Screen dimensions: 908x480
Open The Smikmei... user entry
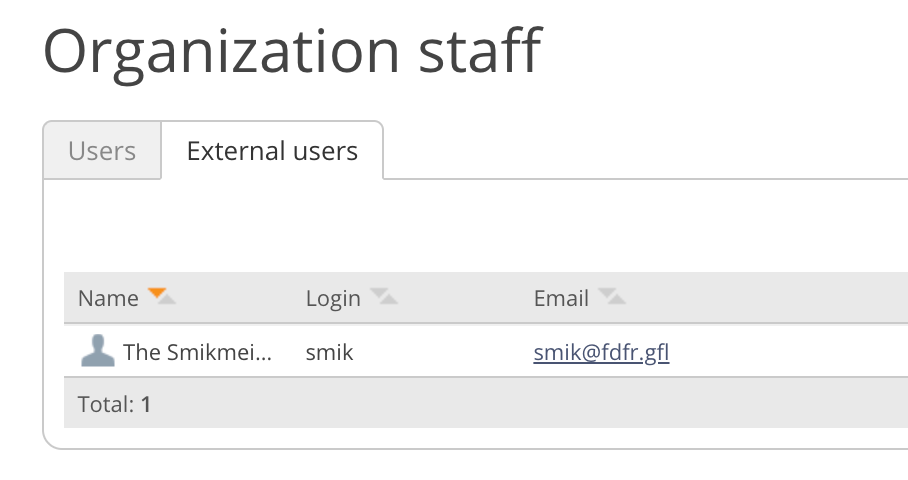(x=197, y=352)
